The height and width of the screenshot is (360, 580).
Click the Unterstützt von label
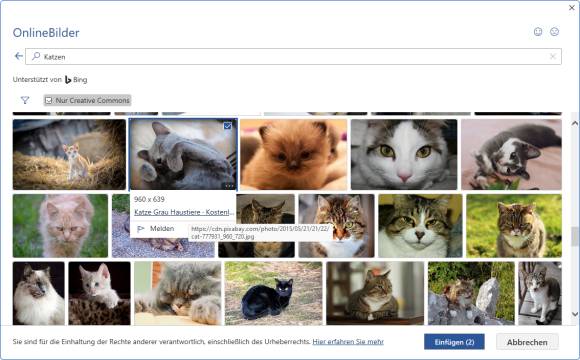pyautogui.click(x=37, y=80)
